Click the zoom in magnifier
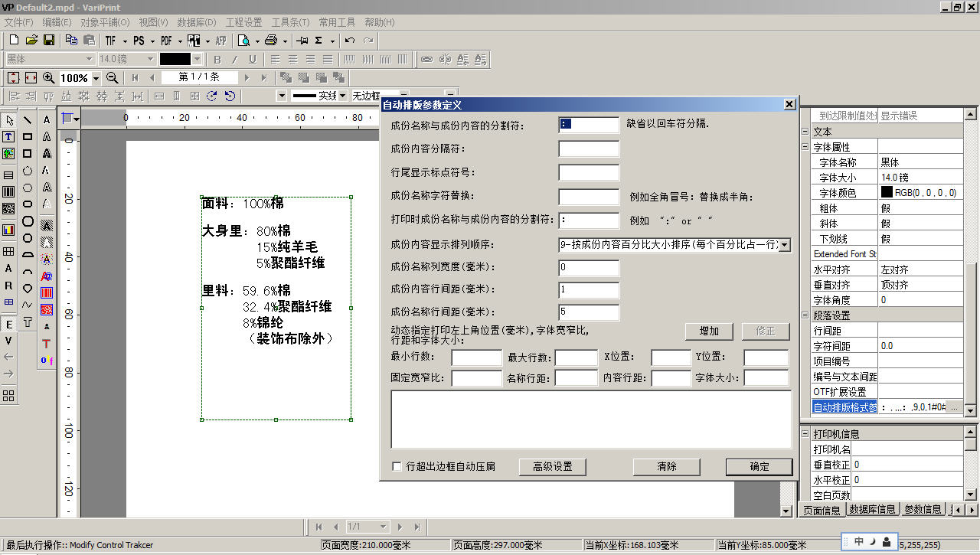The height and width of the screenshot is (555, 980). 49,77
